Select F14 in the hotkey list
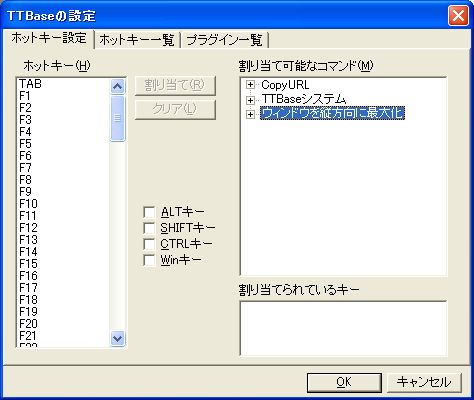The image size is (474, 400). 63,252
